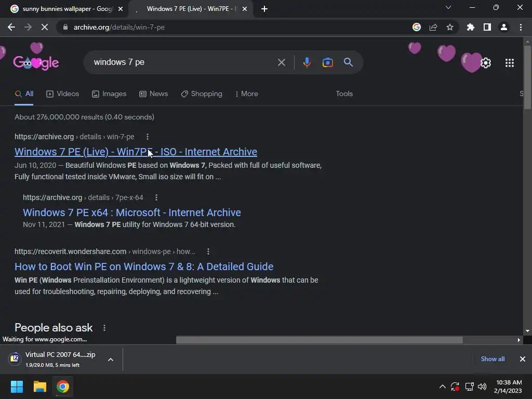The height and width of the screenshot is (399, 532).
Task: Open the 'People also ask' options menu
Action: click(x=104, y=328)
